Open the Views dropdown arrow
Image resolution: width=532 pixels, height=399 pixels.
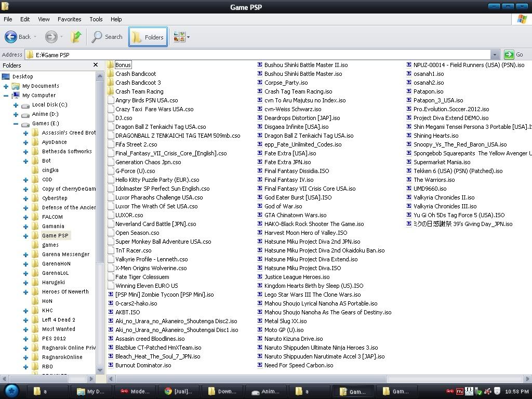tap(188, 37)
